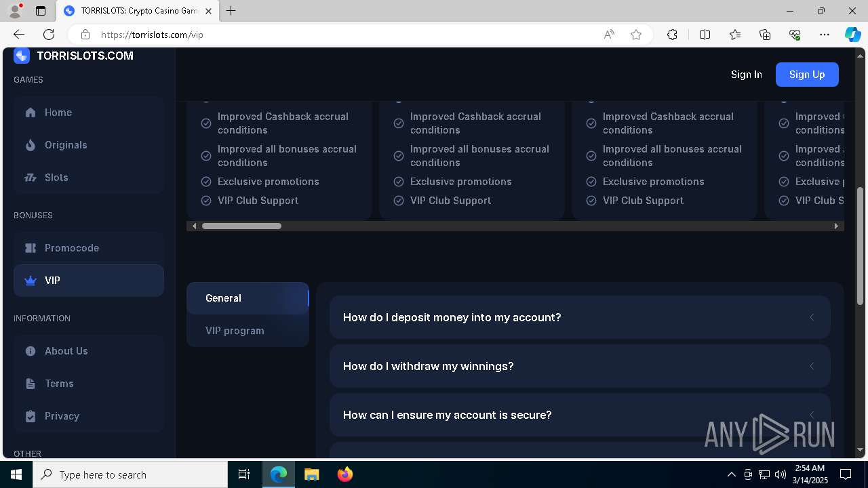
Task: Click the Sign In link
Action: [747, 75]
